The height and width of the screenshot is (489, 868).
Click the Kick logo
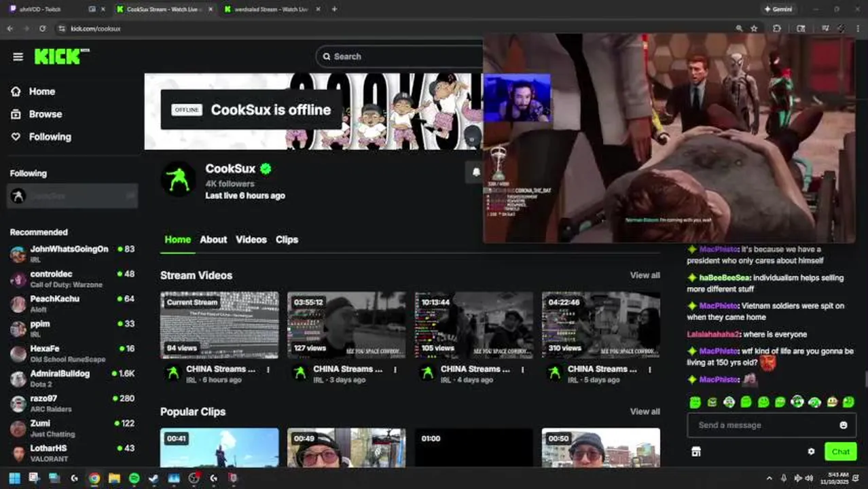coord(61,56)
